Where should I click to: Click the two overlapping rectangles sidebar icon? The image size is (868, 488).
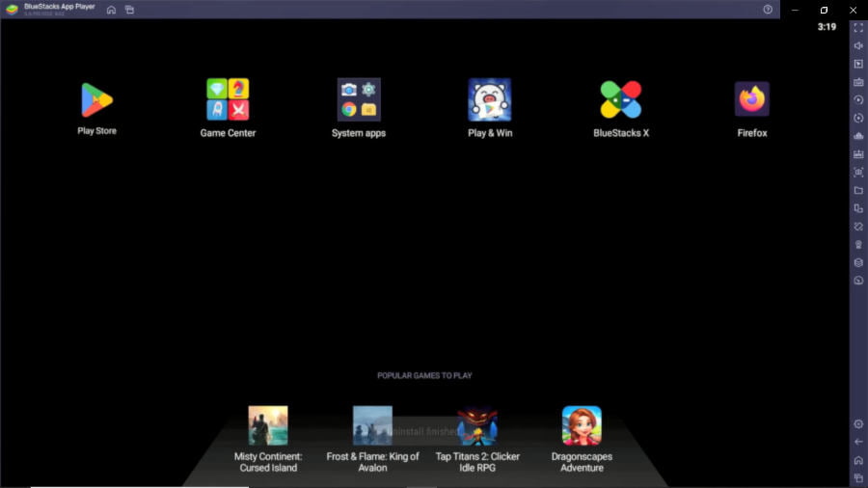(x=858, y=208)
